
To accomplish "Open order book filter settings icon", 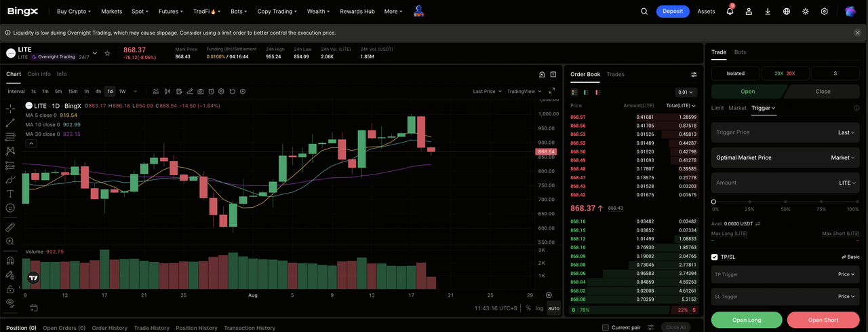I will (x=694, y=75).
